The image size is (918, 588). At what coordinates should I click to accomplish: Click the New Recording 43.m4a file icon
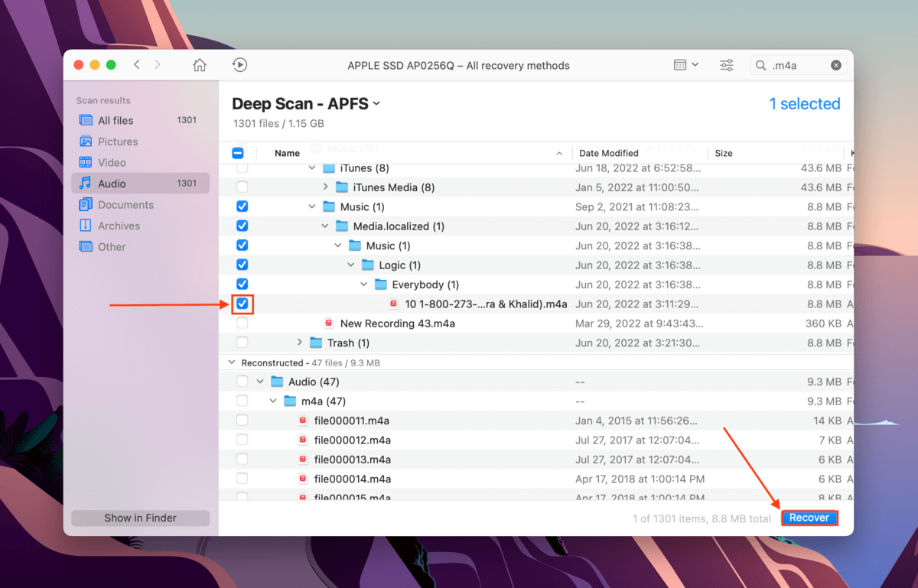[329, 323]
